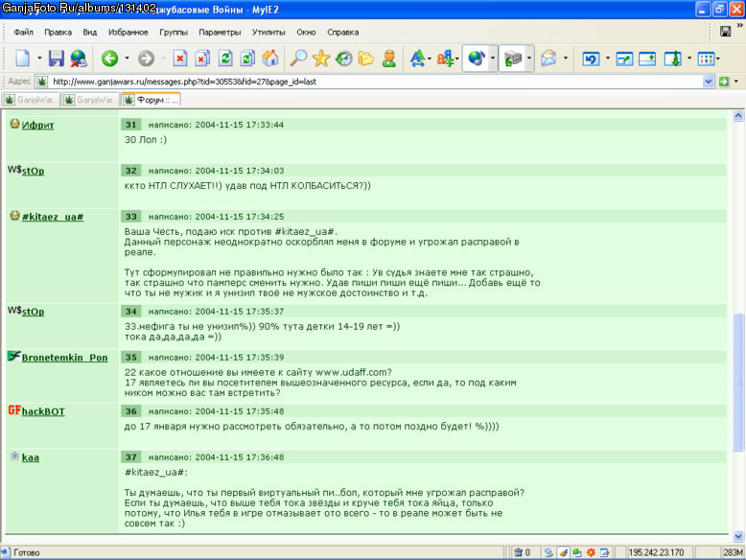The image size is (746, 560).
Task: Go back with the green arrow
Action: [109, 58]
